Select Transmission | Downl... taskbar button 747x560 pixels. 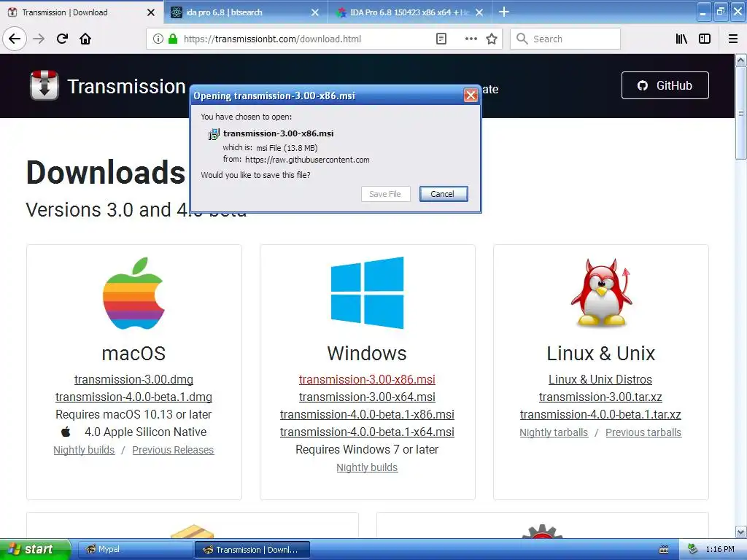(252, 550)
